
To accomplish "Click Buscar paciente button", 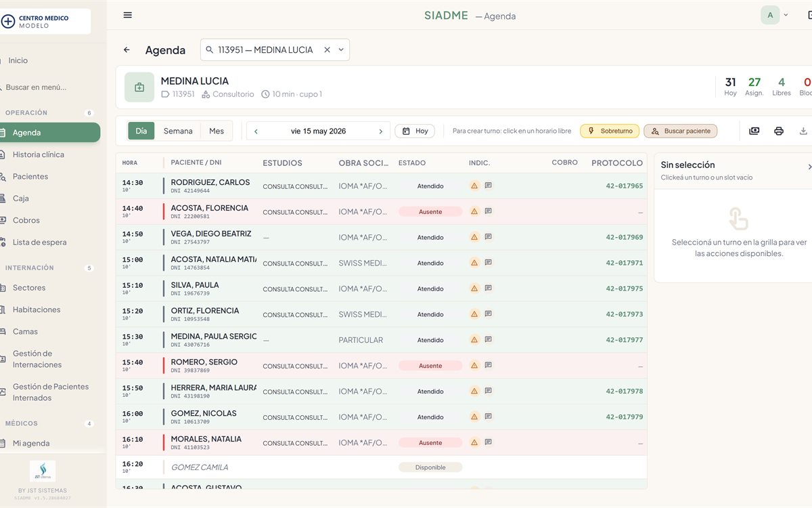I will [x=681, y=131].
